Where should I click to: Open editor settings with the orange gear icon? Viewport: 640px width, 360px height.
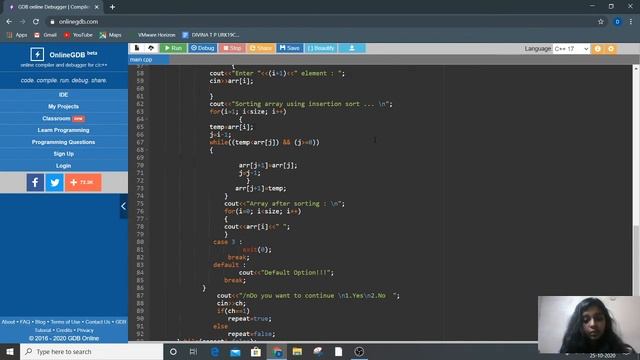(611, 49)
